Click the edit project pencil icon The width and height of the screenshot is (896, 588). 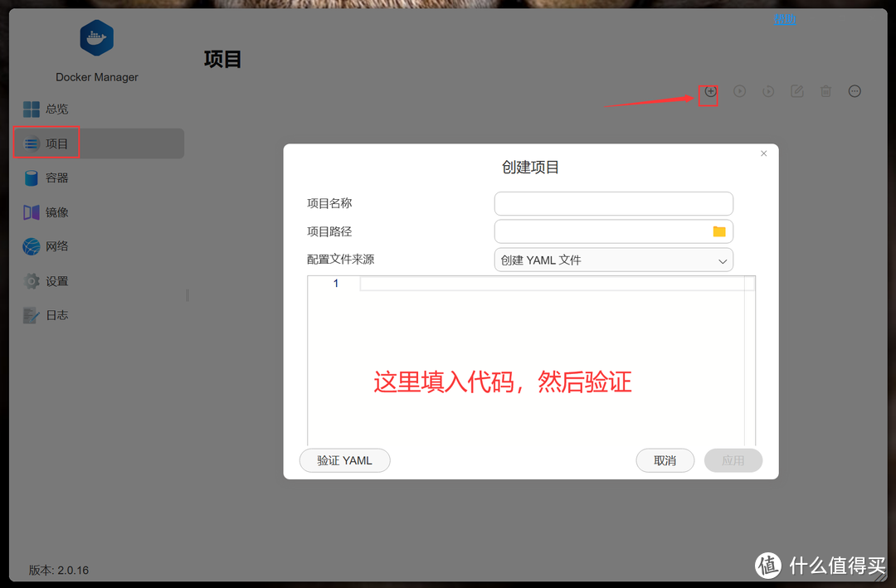point(796,91)
